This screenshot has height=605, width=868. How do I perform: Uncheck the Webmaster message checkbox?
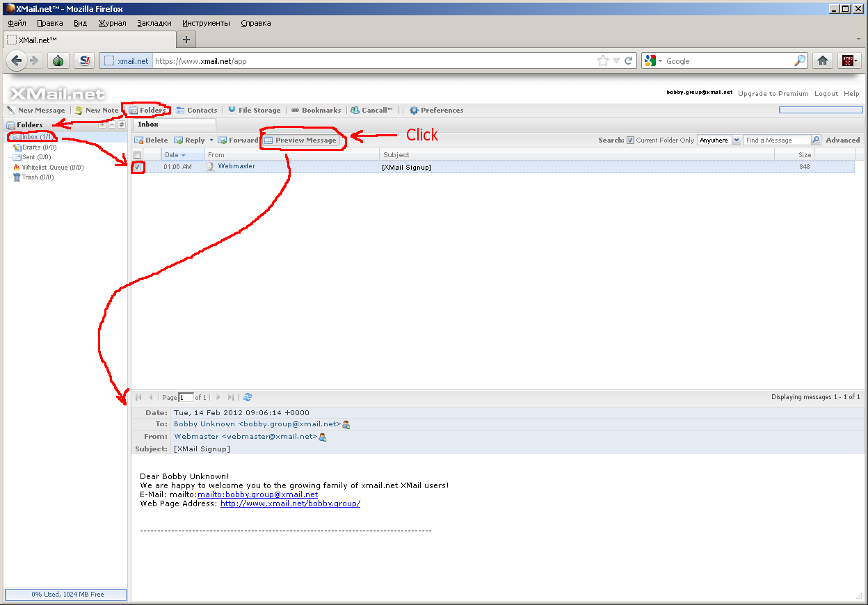coord(138,167)
